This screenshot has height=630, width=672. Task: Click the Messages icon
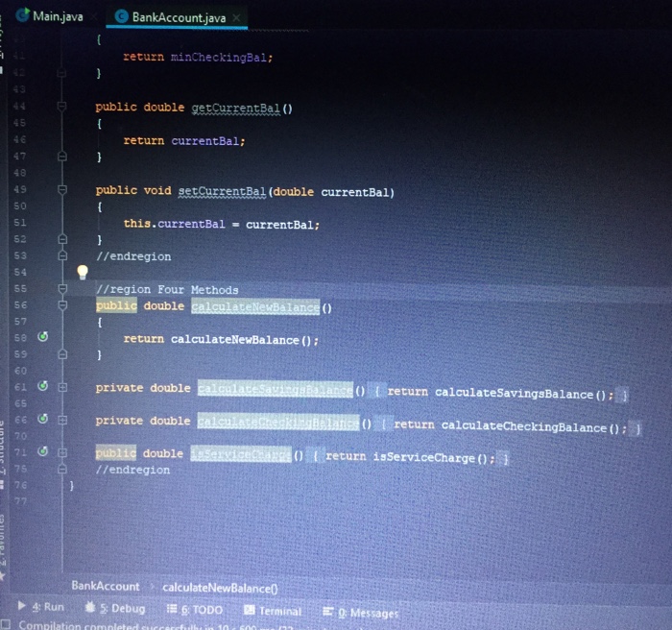pos(328,612)
